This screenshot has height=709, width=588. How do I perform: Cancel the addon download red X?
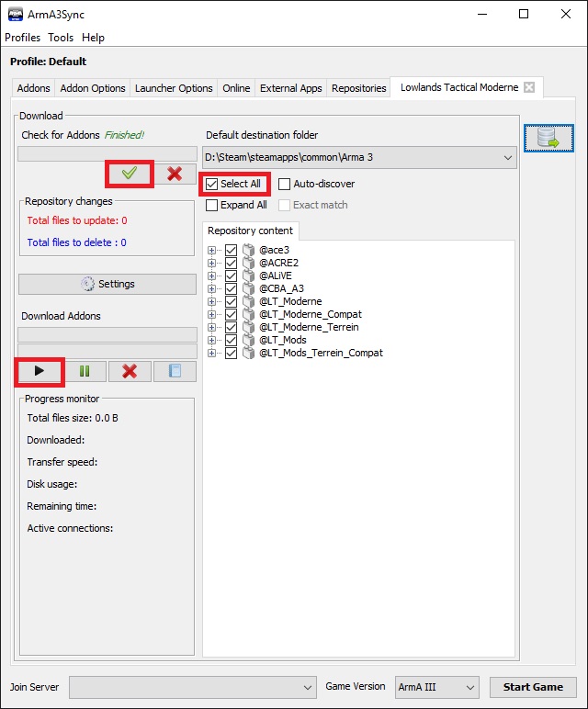tap(130, 371)
